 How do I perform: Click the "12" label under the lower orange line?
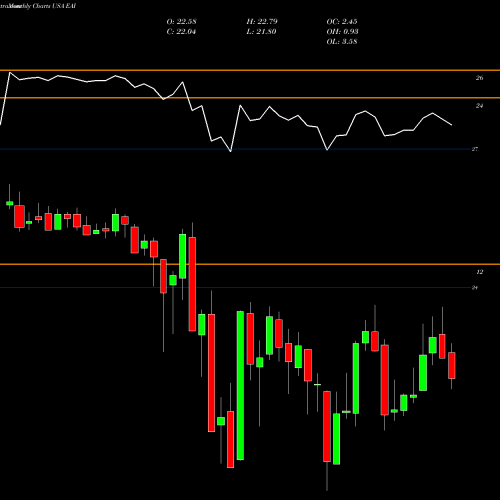click(x=479, y=272)
